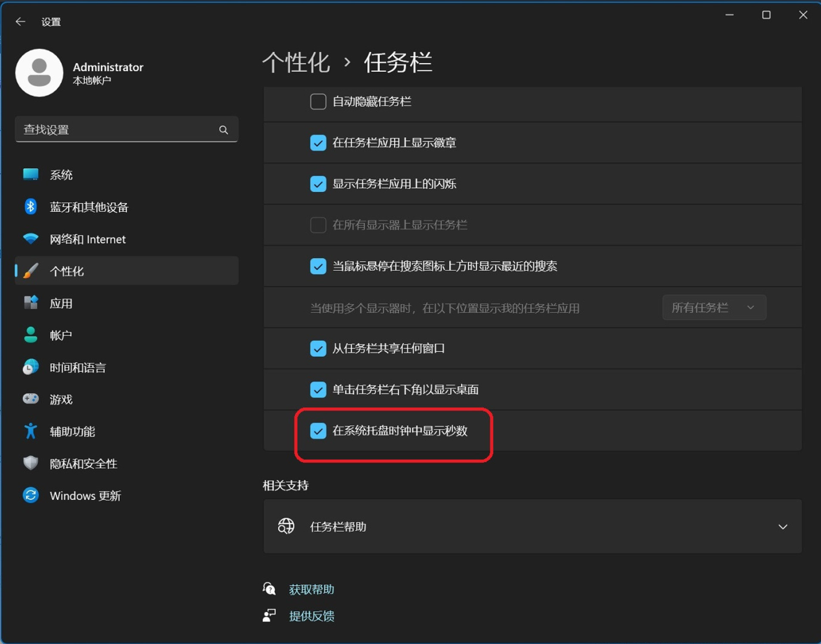Image resolution: width=821 pixels, height=644 pixels.
Task: Select 时间和语言 in the sidebar
Action: click(x=126, y=367)
